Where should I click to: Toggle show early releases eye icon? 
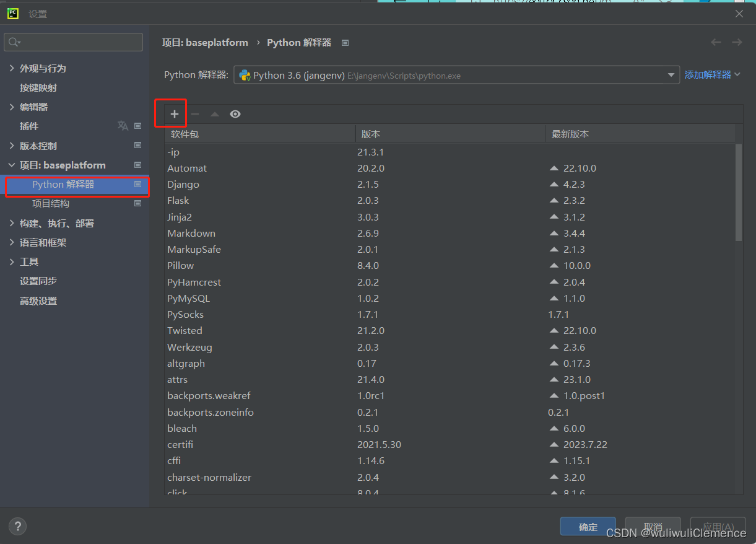(x=235, y=114)
